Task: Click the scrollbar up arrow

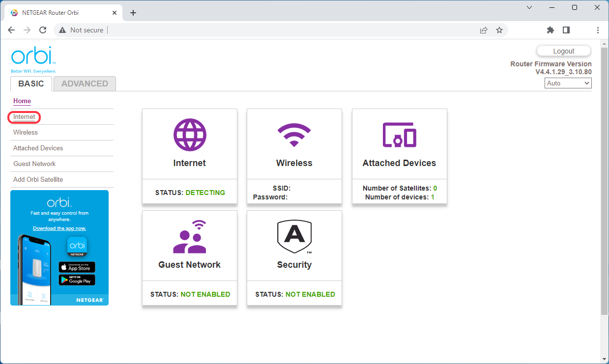Action: [x=604, y=44]
